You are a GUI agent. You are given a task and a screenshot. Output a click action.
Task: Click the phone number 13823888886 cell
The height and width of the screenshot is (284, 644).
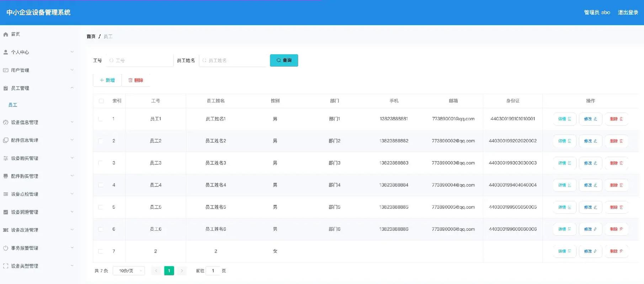[x=394, y=229]
